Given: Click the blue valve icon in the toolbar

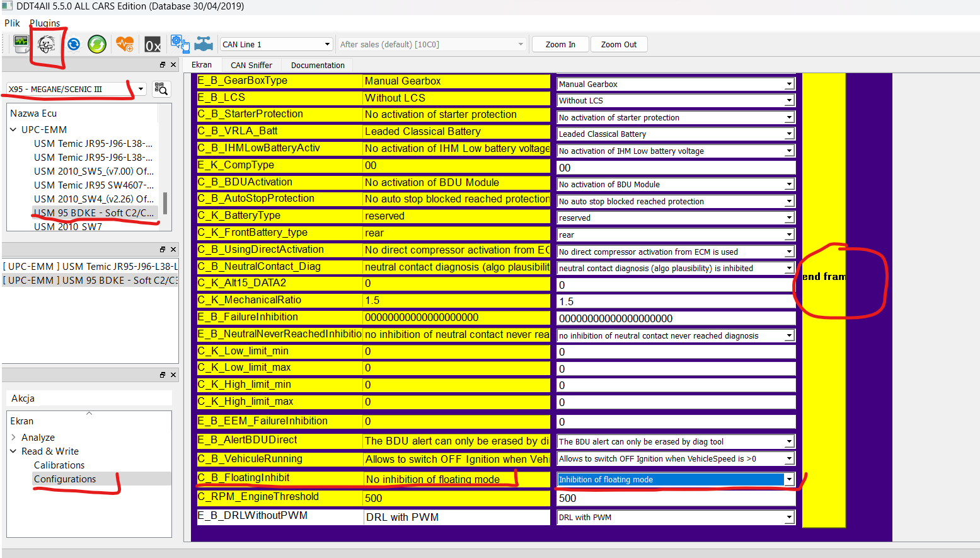Looking at the screenshot, I should pyautogui.click(x=204, y=44).
